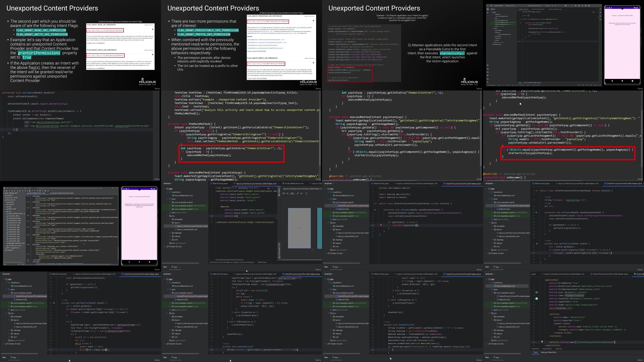
Task: Click UTF-8 encoding in Android Studio status bar
Action: pos(587,85)
